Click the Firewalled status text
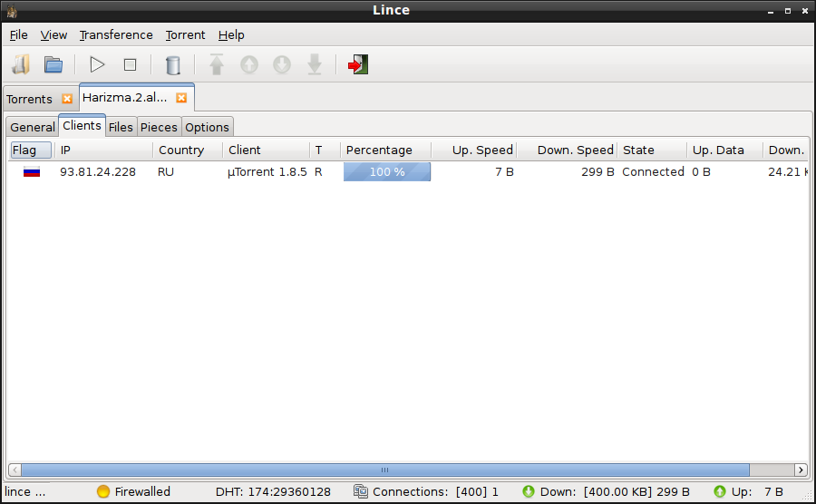The width and height of the screenshot is (816, 504). (x=142, y=491)
